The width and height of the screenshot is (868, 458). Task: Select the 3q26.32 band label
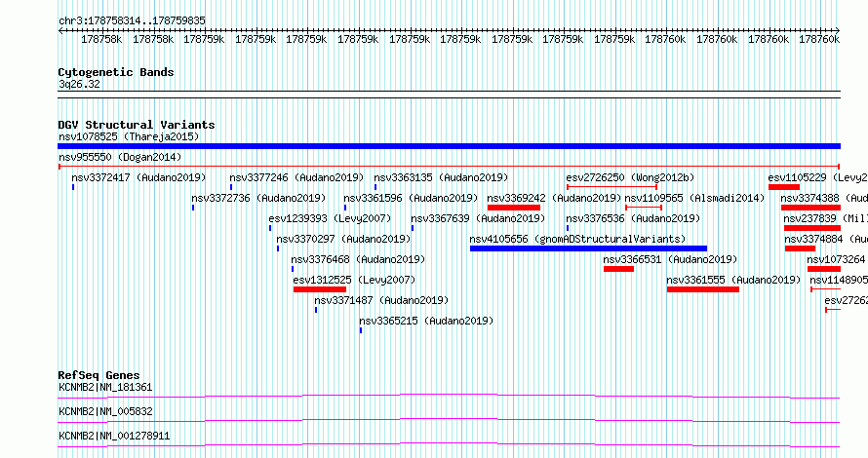(x=79, y=84)
